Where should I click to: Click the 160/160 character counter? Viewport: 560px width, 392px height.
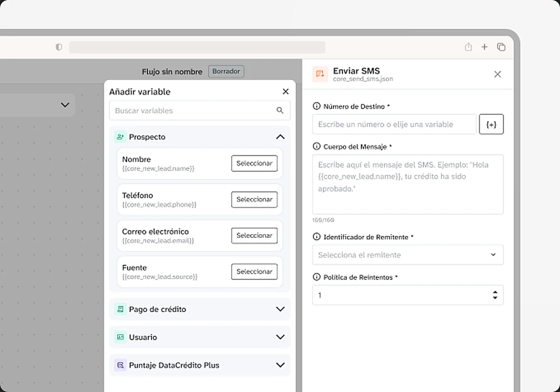tap(323, 220)
